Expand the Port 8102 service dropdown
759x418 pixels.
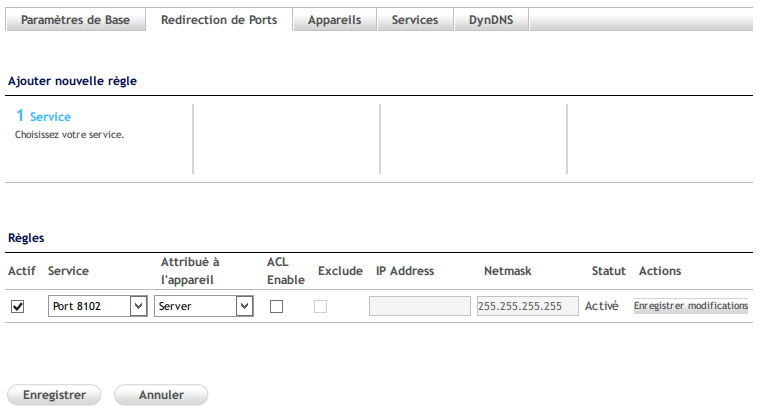98,307
